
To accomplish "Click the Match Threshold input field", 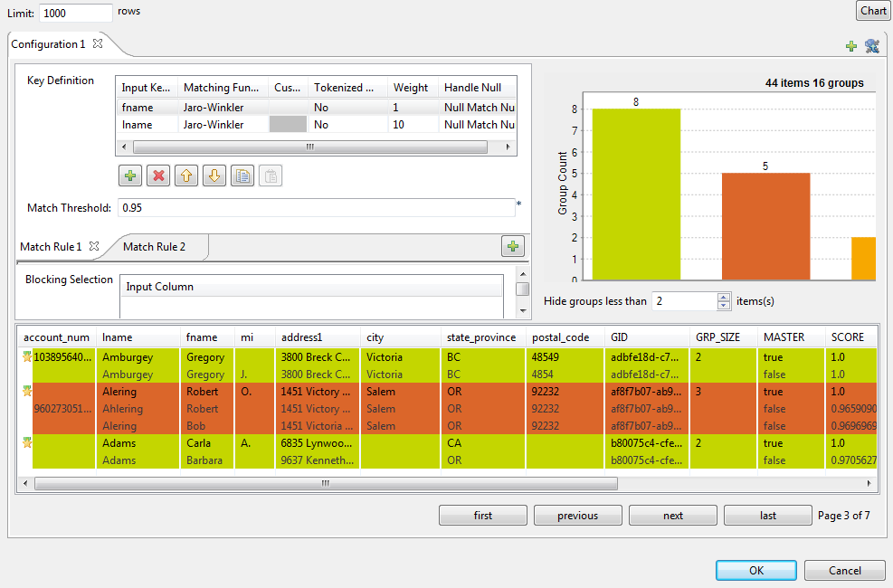I will tap(316, 208).
